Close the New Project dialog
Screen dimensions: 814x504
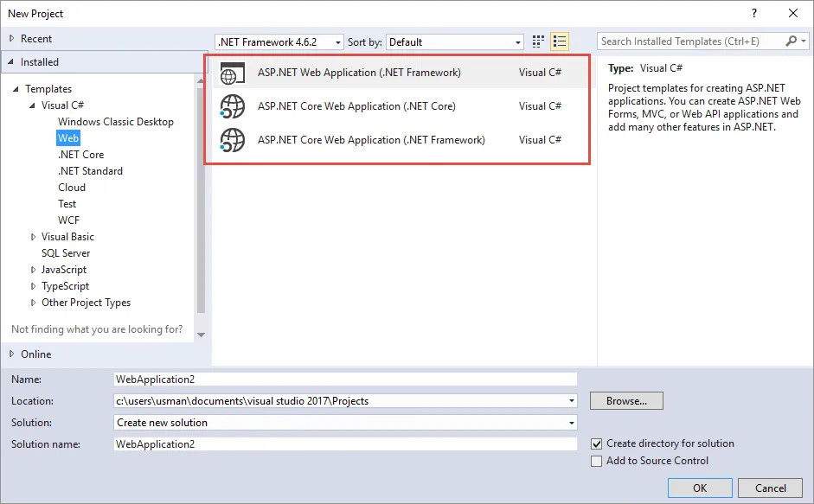[793, 14]
